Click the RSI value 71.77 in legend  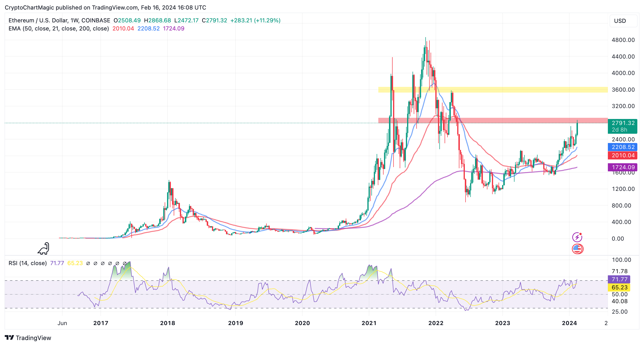[x=57, y=263]
